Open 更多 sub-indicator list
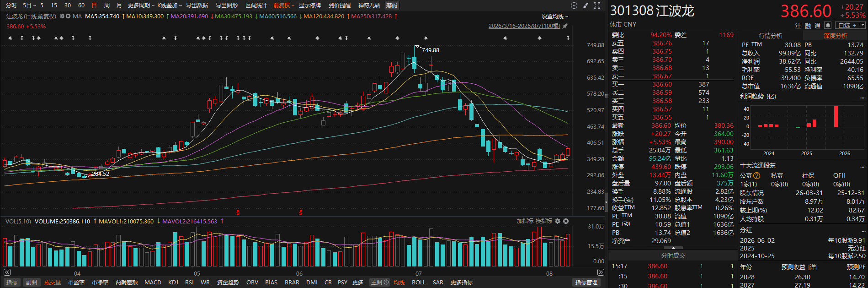Image resolution: width=868 pixels, height=288 pixels. (358, 282)
